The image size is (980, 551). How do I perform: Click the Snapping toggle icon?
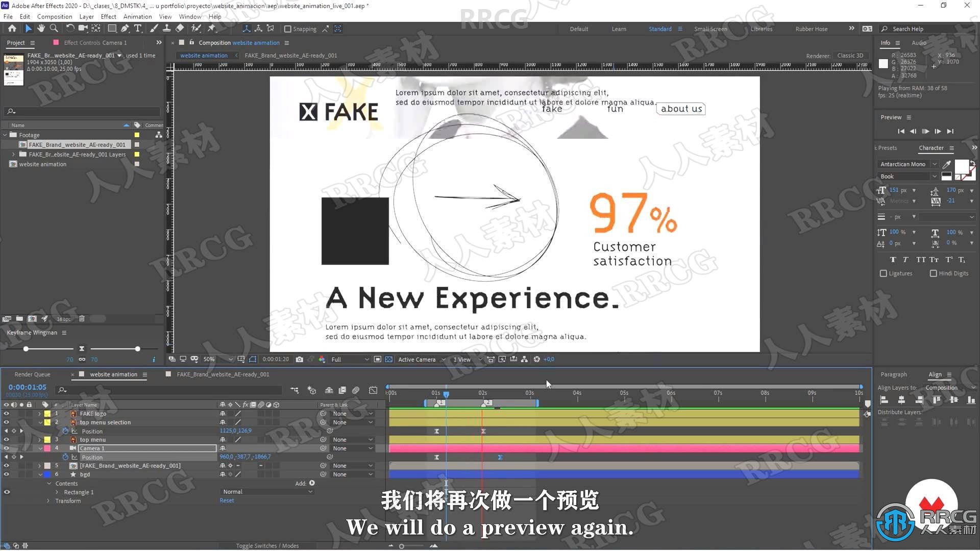[x=287, y=28]
